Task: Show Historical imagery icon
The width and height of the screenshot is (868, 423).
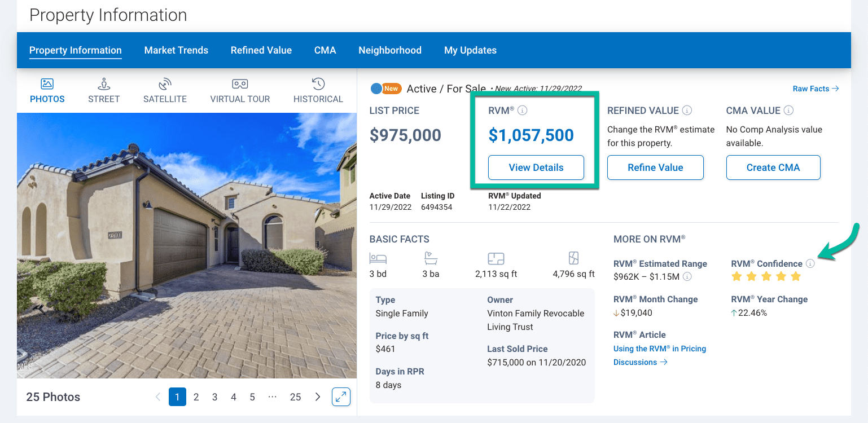Action: [318, 84]
